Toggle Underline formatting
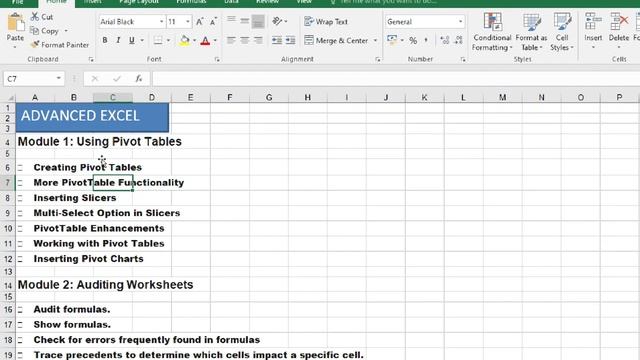 [x=131, y=40]
